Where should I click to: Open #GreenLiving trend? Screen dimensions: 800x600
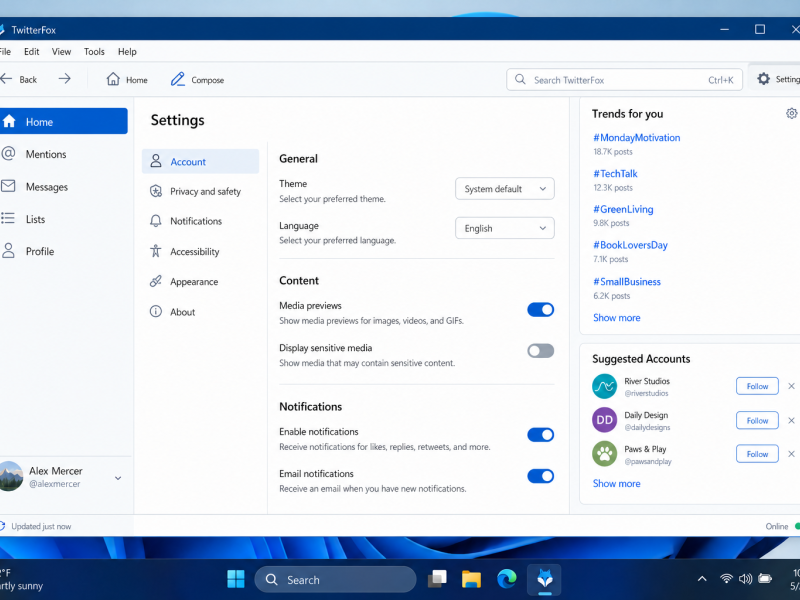pos(623,209)
